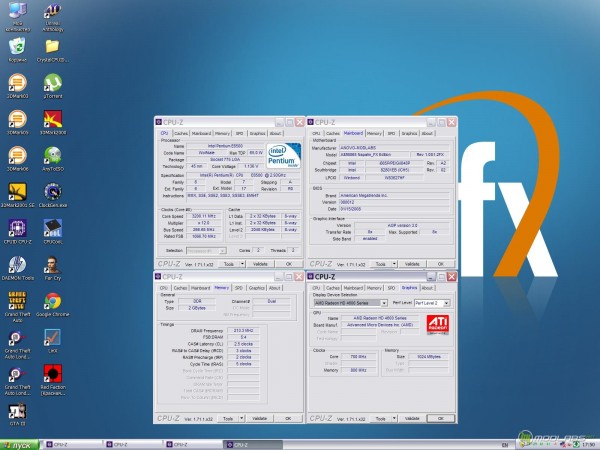The image size is (600, 450).
Task: Click the CAS# Latency value 2.5 clocks
Action: coord(243,344)
